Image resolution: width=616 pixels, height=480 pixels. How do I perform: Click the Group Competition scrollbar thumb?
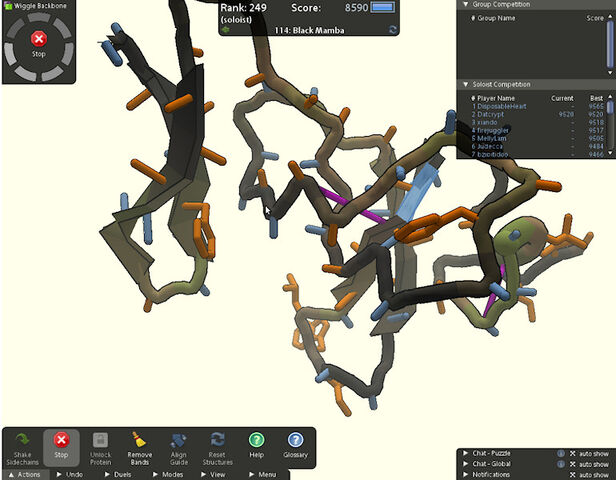point(610,44)
